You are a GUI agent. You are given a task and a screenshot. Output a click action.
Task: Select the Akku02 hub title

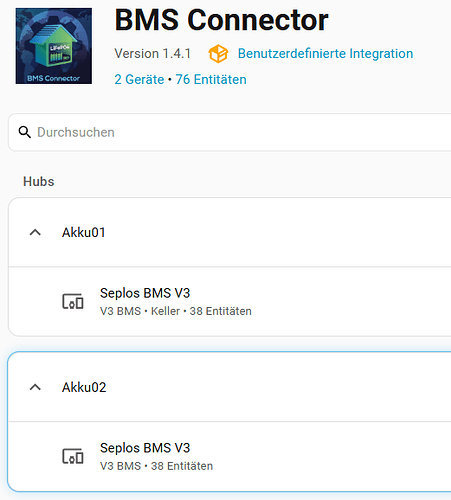[84, 387]
